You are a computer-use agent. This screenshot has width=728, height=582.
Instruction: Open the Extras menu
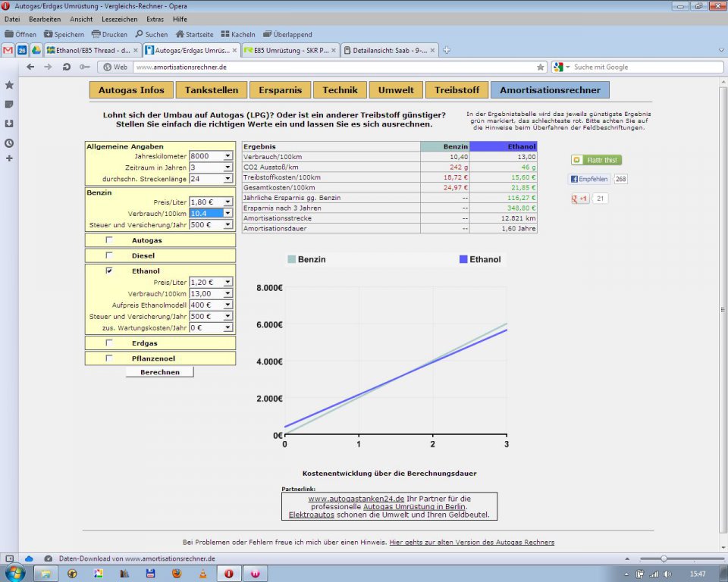[155, 20]
